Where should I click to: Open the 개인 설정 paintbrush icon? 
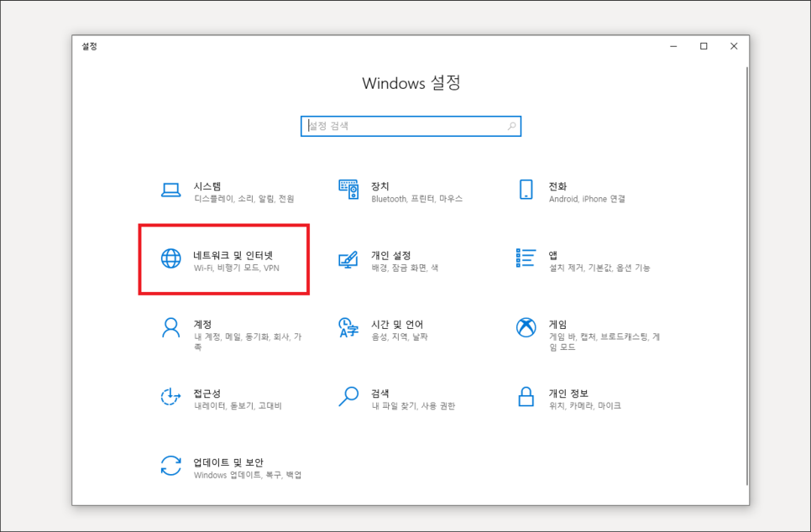pos(348,259)
